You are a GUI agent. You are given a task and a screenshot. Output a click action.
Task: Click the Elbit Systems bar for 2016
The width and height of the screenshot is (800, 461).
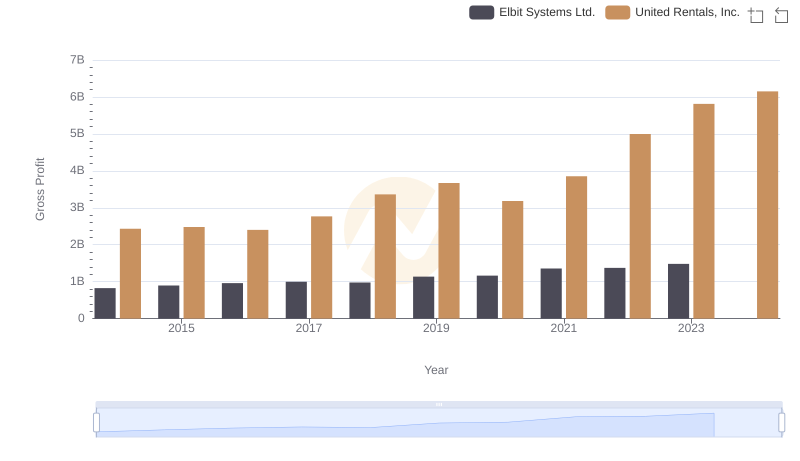tap(232, 301)
